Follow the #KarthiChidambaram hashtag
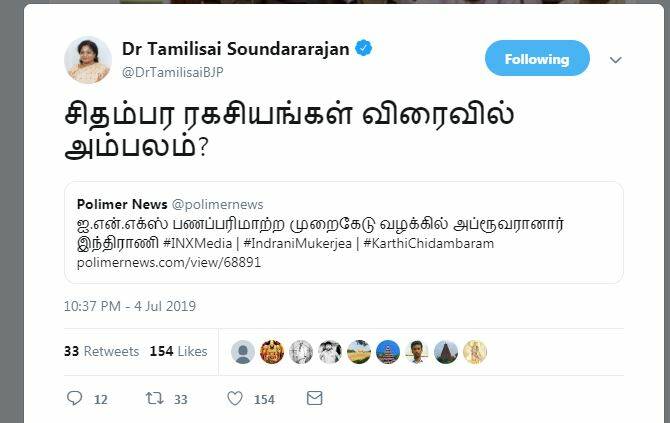The image size is (670, 423). click(x=429, y=244)
